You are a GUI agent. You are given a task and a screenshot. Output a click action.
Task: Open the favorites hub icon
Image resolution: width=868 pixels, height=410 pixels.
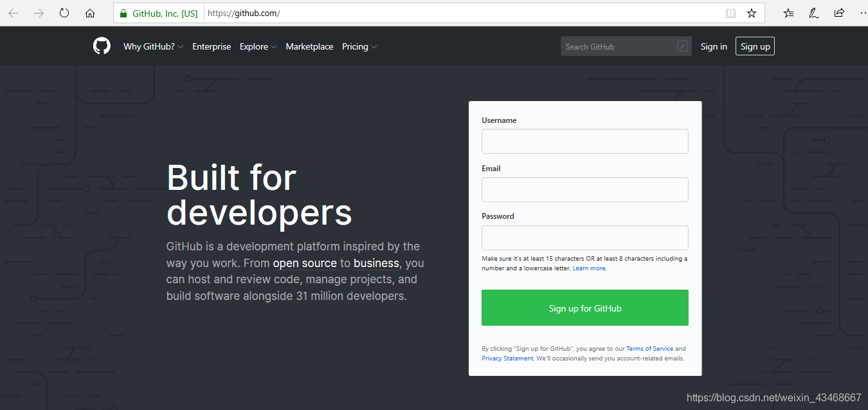[789, 13]
